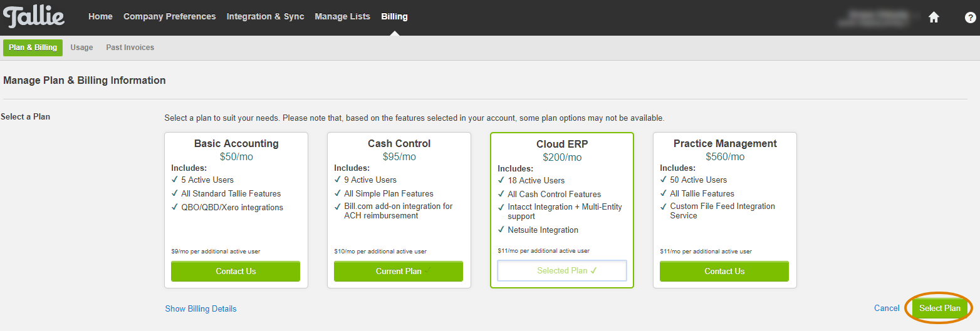
Task: Click Contact Us under Practice Management
Action: click(x=724, y=272)
